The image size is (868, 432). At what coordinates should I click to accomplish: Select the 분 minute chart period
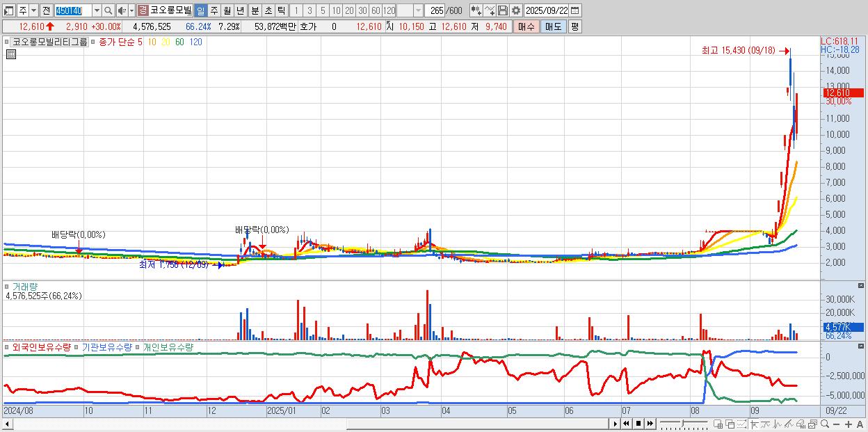point(255,10)
